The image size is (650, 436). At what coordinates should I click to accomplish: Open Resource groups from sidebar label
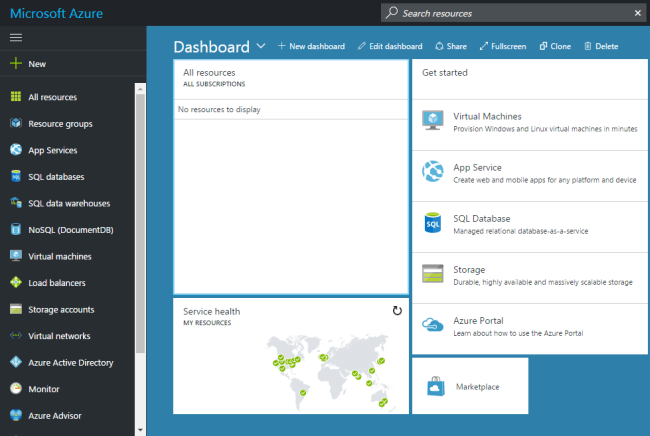click(60, 124)
